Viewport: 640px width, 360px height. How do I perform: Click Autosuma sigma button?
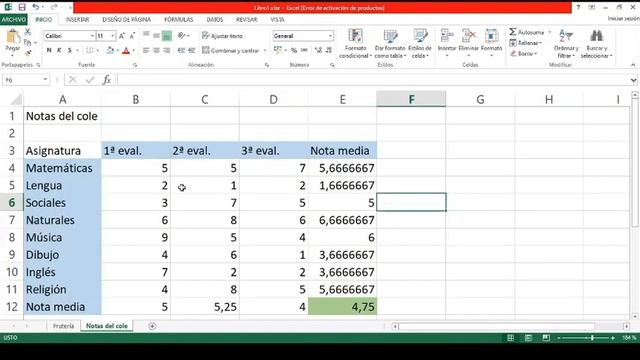point(527,32)
